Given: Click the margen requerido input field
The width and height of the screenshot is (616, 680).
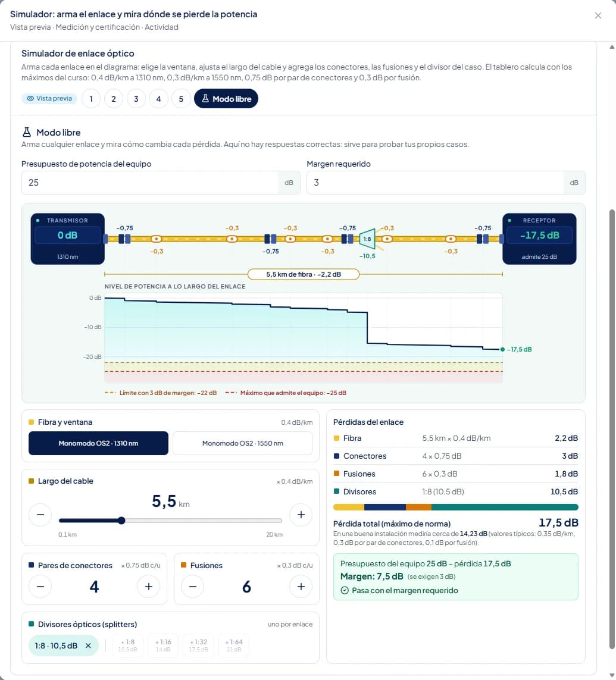Looking at the screenshot, I should tap(435, 183).
